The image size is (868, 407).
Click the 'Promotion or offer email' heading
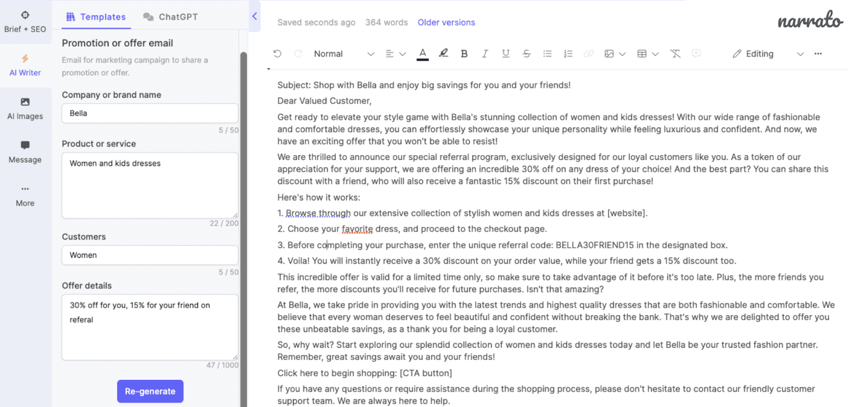117,43
